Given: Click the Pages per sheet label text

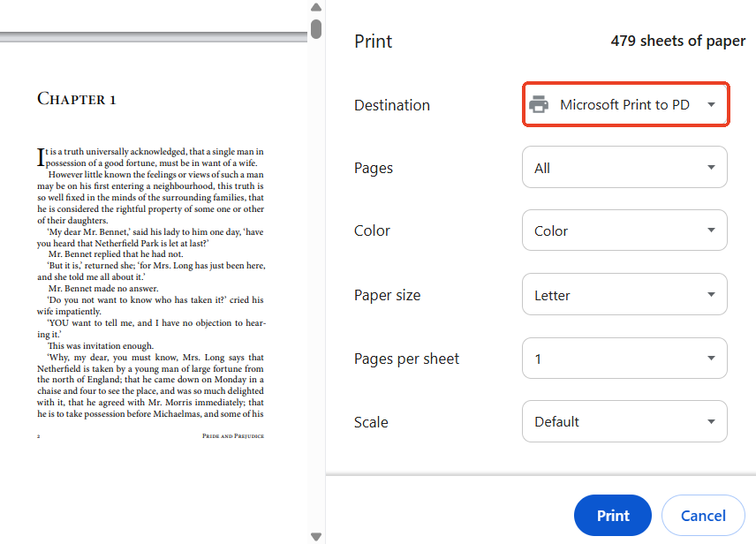Looking at the screenshot, I should 406,359.
